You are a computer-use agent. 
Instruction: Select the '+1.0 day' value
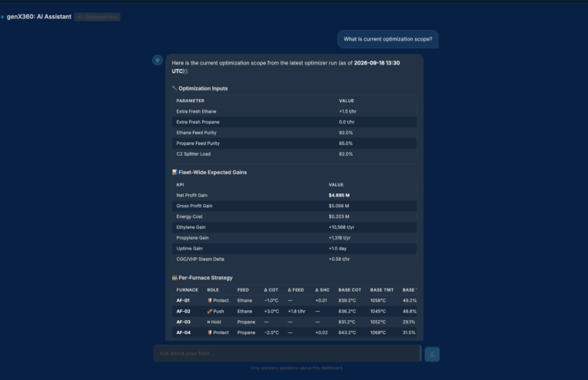337,249
